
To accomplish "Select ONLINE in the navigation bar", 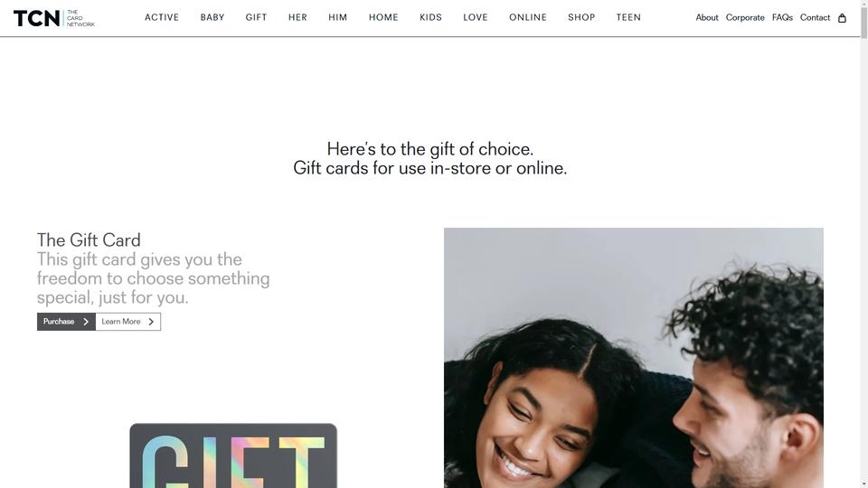I will coord(528,18).
